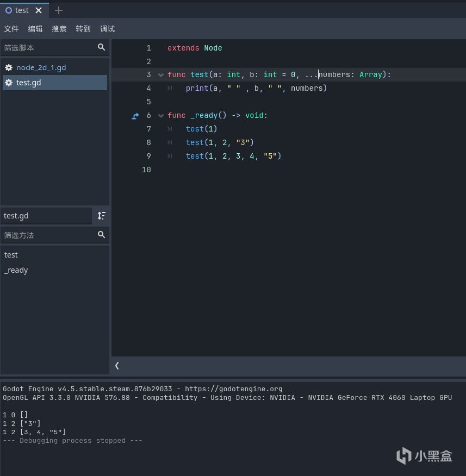
Task: Collapse func _ready code fold arrow
Action: coord(161,115)
